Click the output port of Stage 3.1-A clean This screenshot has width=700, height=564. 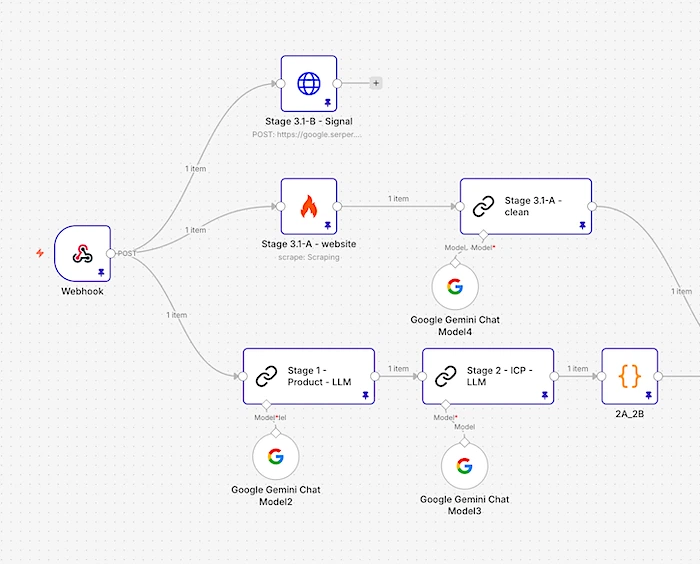coord(592,207)
